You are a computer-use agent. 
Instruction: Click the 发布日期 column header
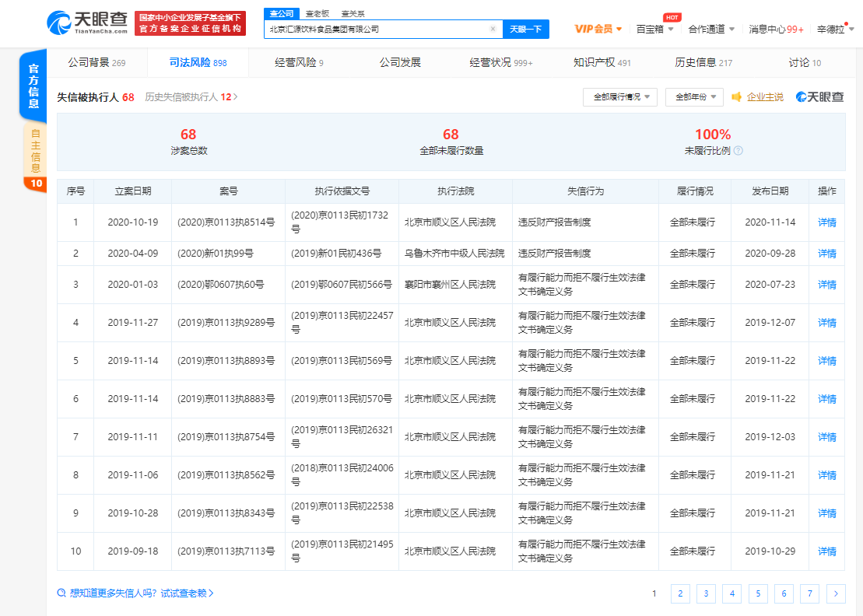pyautogui.click(x=770, y=191)
